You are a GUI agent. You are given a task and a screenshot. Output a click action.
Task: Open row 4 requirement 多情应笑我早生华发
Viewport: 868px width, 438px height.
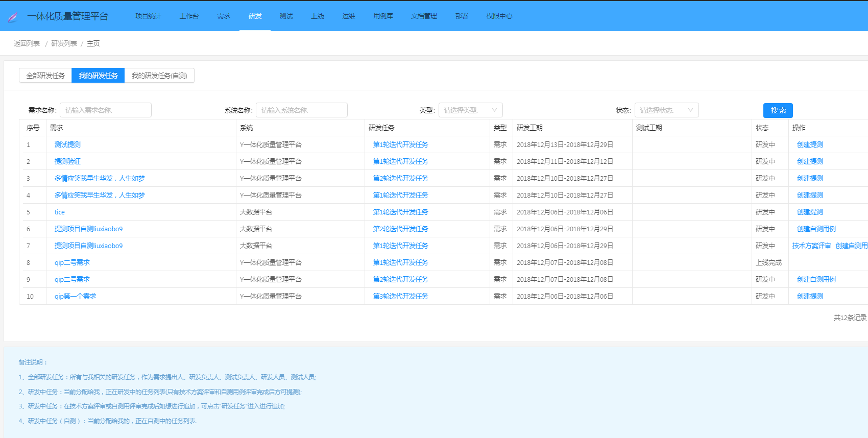[100, 195]
